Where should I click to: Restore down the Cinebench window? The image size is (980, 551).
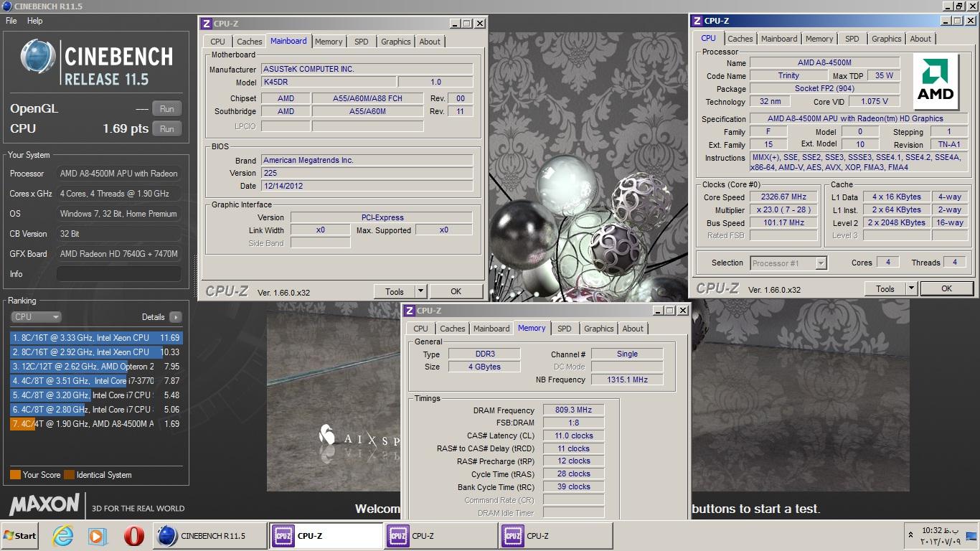(x=958, y=6)
